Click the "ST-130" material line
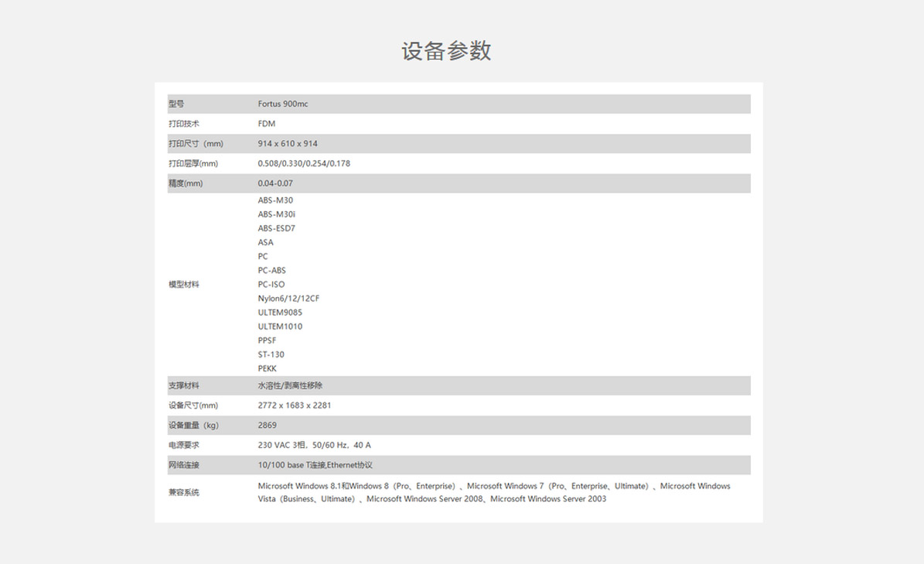Image resolution: width=924 pixels, height=564 pixels. click(x=271, y=355)
